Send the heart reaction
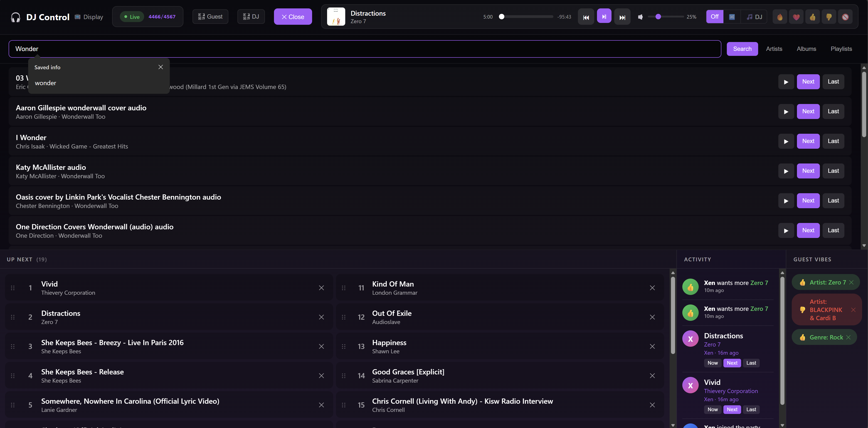Viewport: 868px width, 428px height. (x=796, y=17)
